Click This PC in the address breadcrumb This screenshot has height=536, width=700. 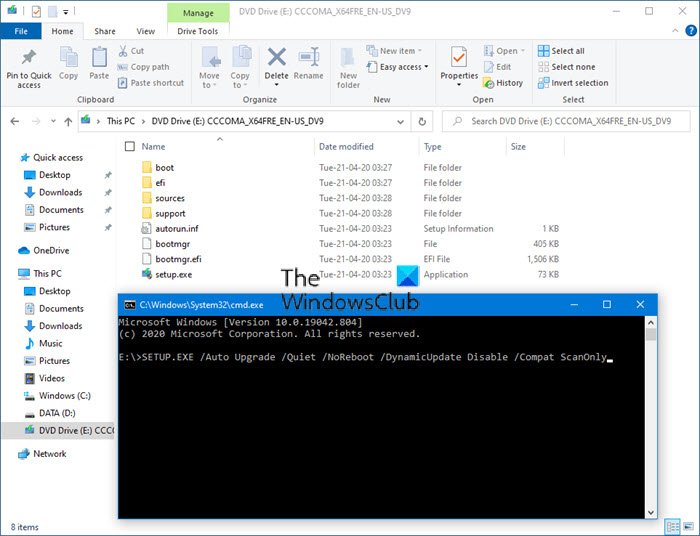pyautogui.click(x=121, y=121)
